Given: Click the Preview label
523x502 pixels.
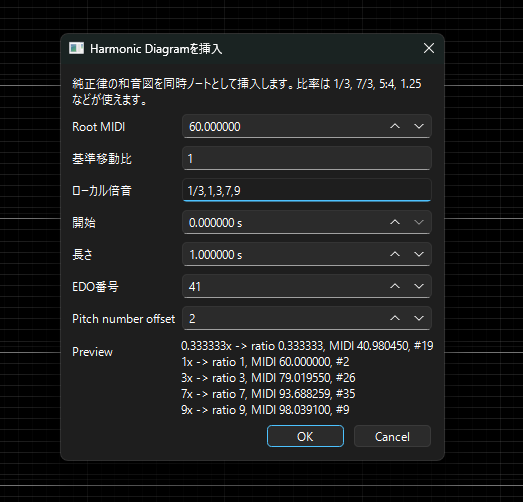Looking at the screenshot, I should coord(92,352).
